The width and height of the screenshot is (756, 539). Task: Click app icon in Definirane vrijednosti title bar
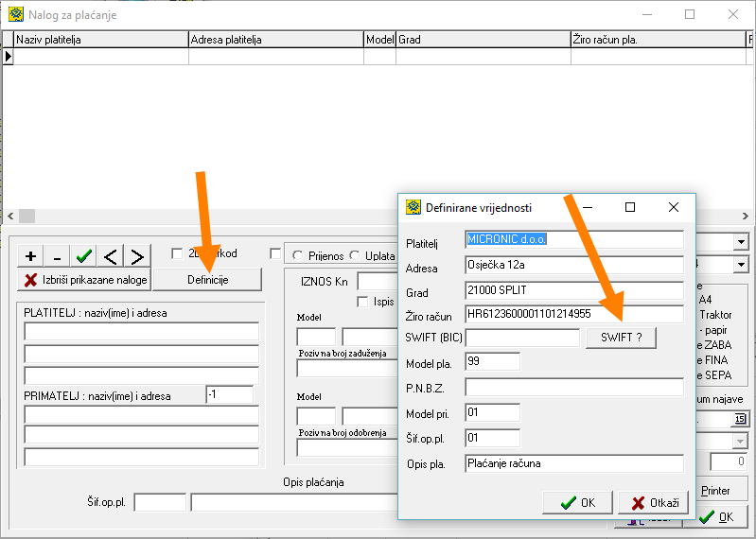[413, 207]
